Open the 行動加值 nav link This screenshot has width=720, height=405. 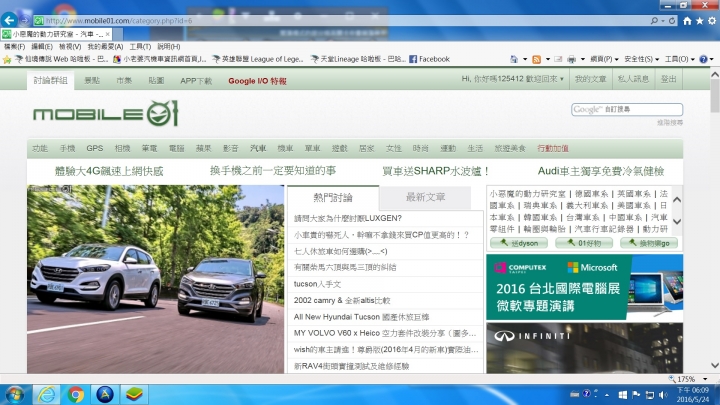[553, 148]
